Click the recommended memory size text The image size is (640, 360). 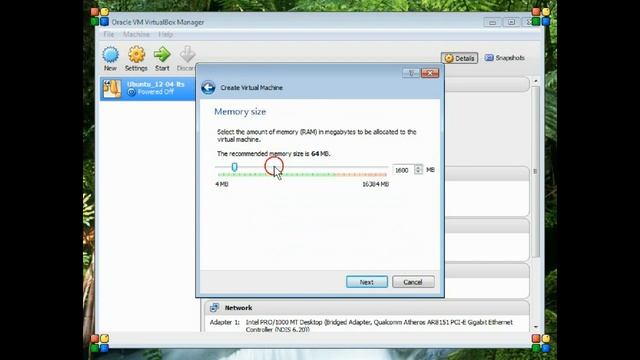point(273,154)
